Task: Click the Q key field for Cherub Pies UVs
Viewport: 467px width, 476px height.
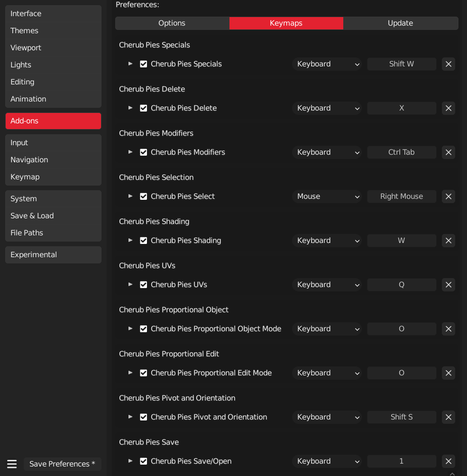Action: pos(402,285)
